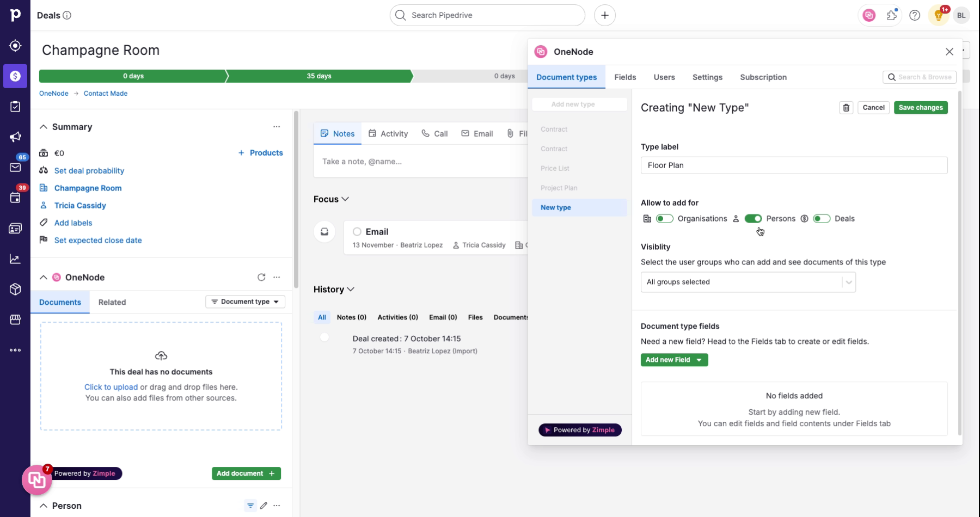Open Products box icon in sidebar
The image size is (980, 517).
(x=15, y=289)
